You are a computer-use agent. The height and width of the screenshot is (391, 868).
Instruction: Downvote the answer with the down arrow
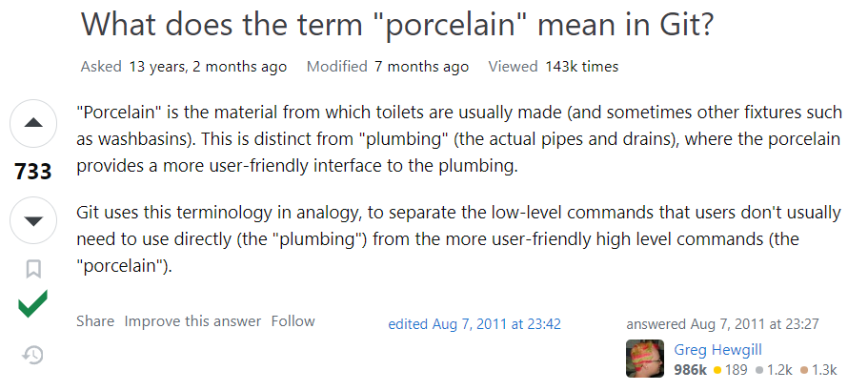coord(33,221)
